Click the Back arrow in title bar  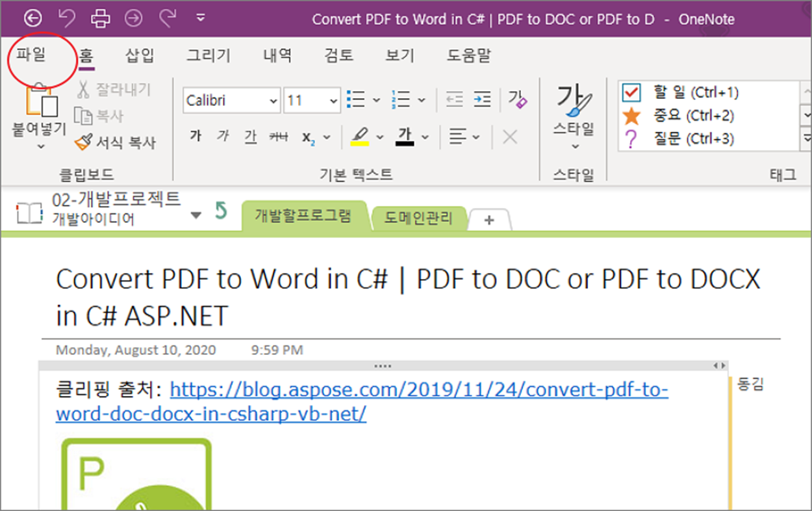point(32,18)
